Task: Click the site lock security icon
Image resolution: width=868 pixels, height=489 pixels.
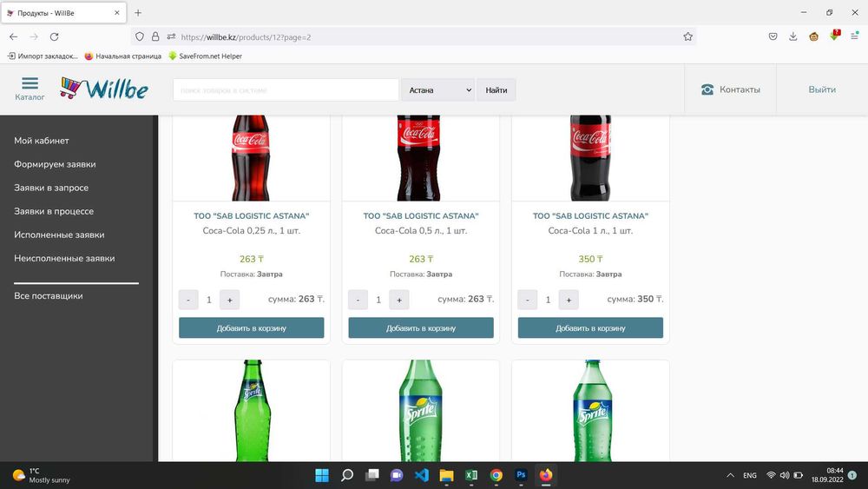Action: click(x=155, y=36)
